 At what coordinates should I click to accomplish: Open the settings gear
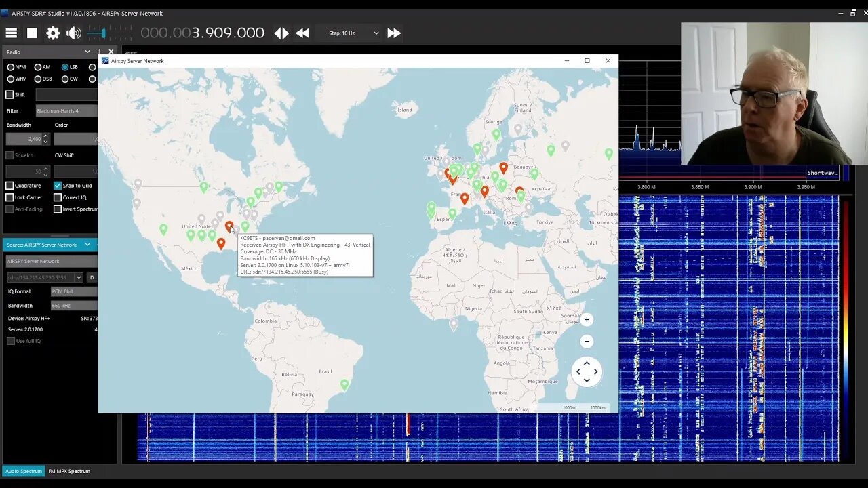tap(53, 33)
